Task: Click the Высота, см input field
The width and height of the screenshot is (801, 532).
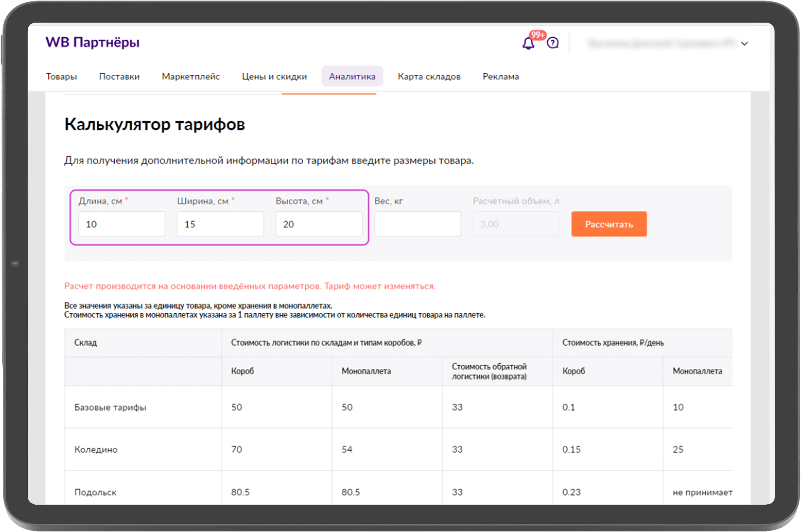Action: [319, 224]
